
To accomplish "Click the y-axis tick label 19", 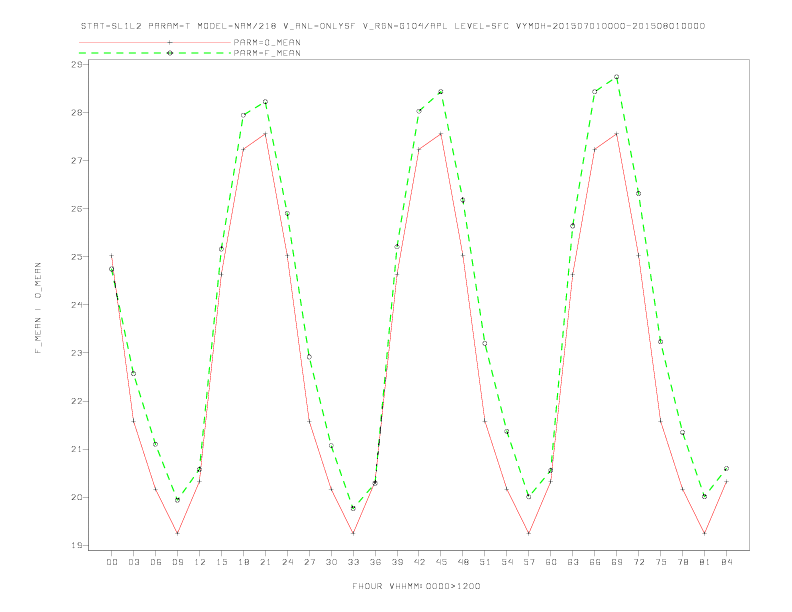I will pos(77,545).
